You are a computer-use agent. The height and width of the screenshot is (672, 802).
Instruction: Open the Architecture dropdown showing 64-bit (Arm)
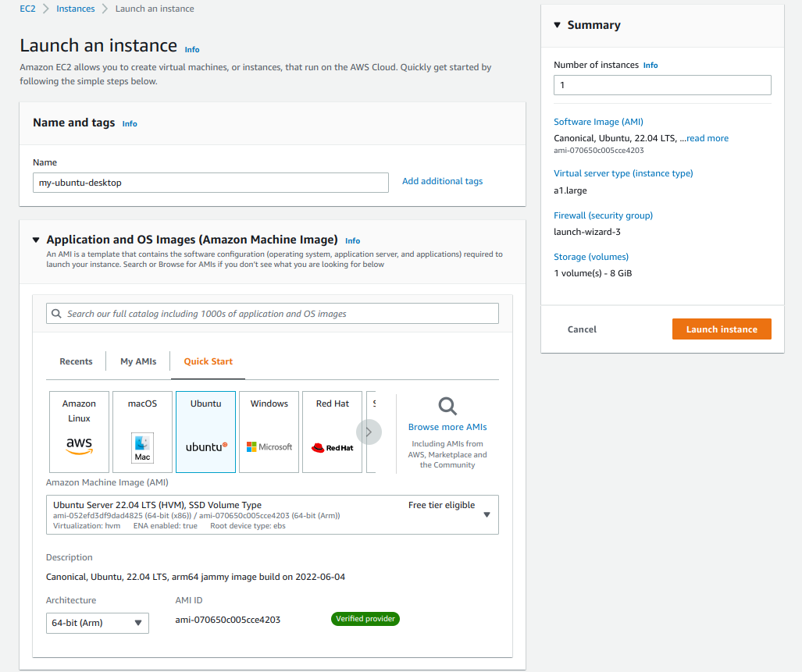point(97,623)
